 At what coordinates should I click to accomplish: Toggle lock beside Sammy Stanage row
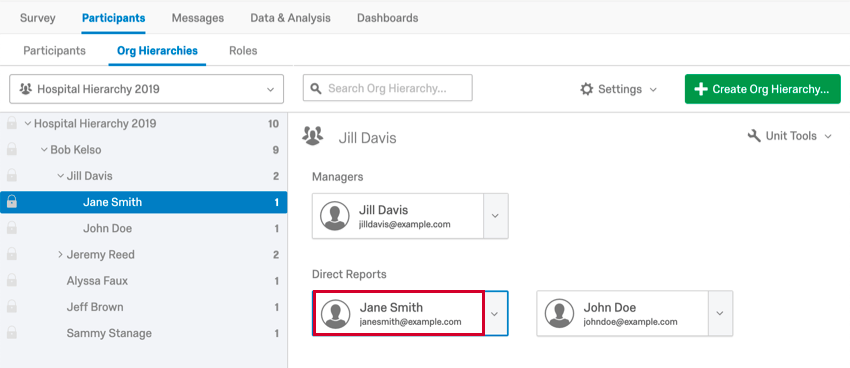11,333
